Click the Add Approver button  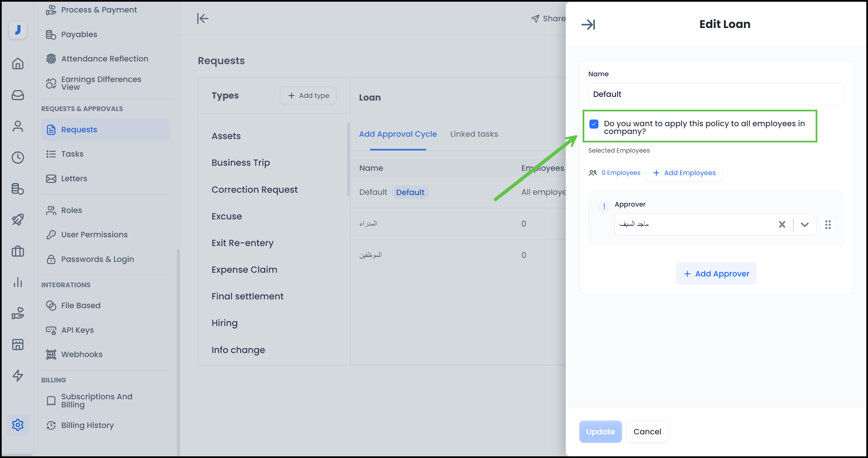[716, 274]
